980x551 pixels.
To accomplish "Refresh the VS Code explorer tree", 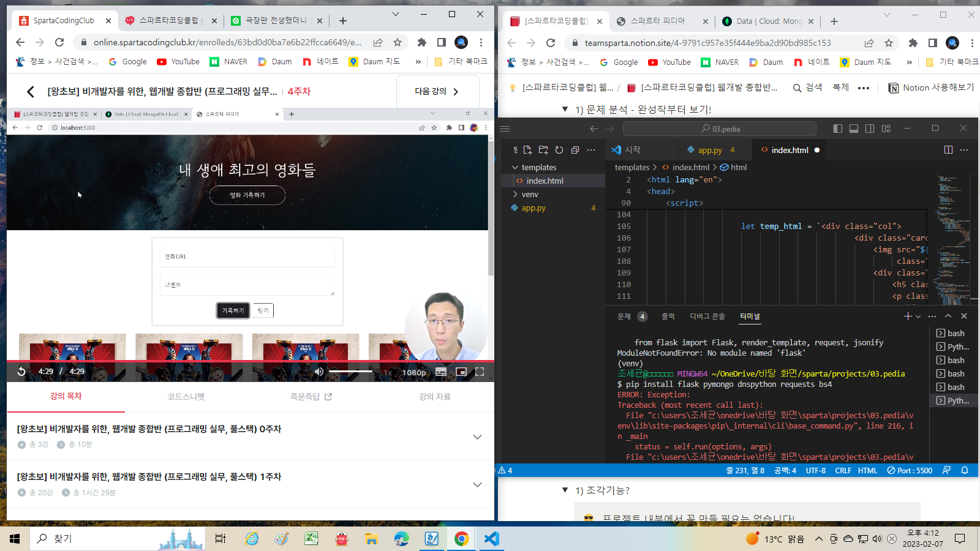I will (x=559, y=150).
